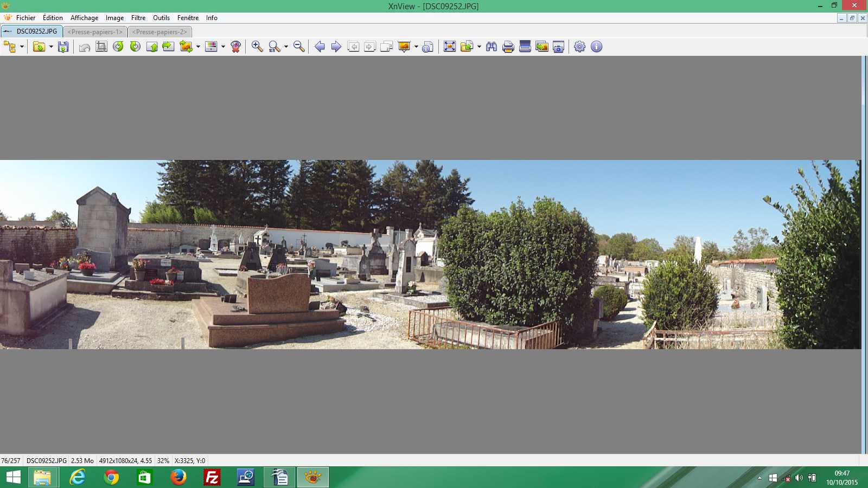Open the Fenêtre menu

[188, 18]
